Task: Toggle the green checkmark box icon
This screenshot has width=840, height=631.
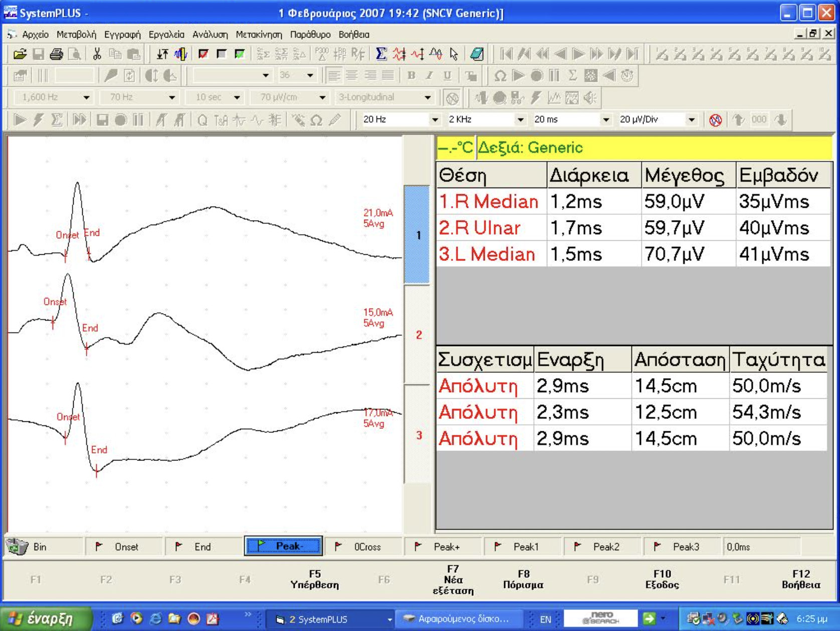Action: pyautogui.click(x=240, y=54)
